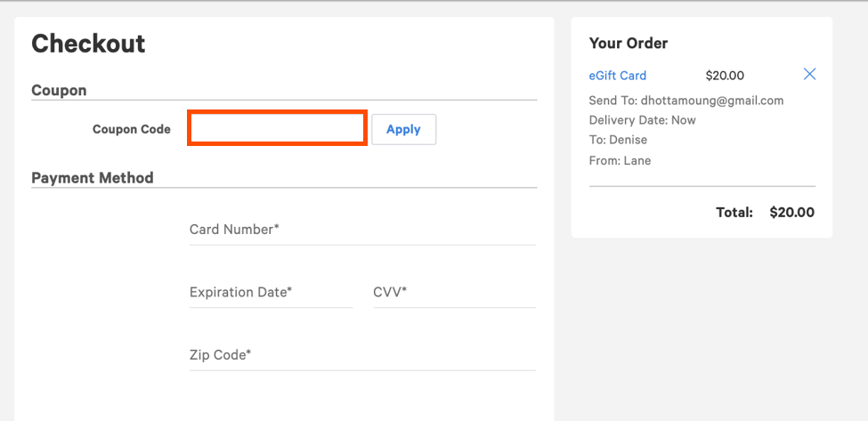
Task: Focus the CVV field
Action: click(454, 292)
